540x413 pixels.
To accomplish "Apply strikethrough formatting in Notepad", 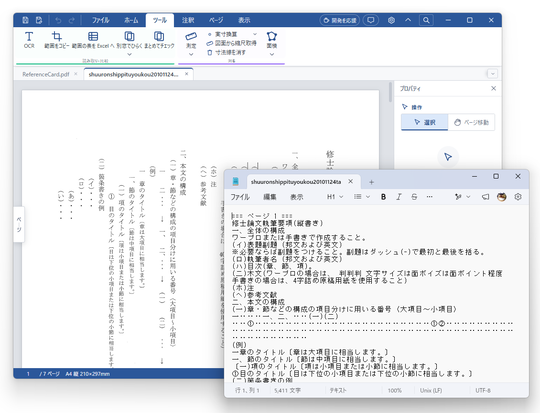I will pyautogui.click(x=414, y=197).
